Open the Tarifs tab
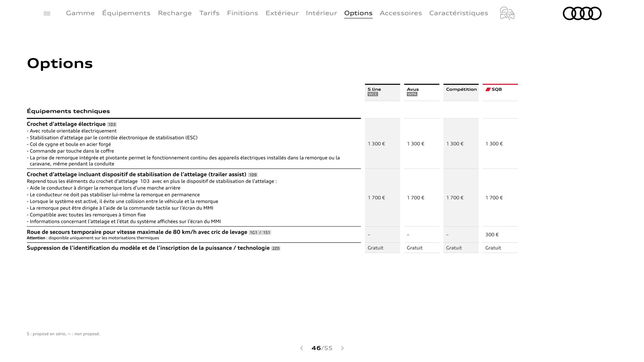The image size is (644, 362). (x=209, y=13)
